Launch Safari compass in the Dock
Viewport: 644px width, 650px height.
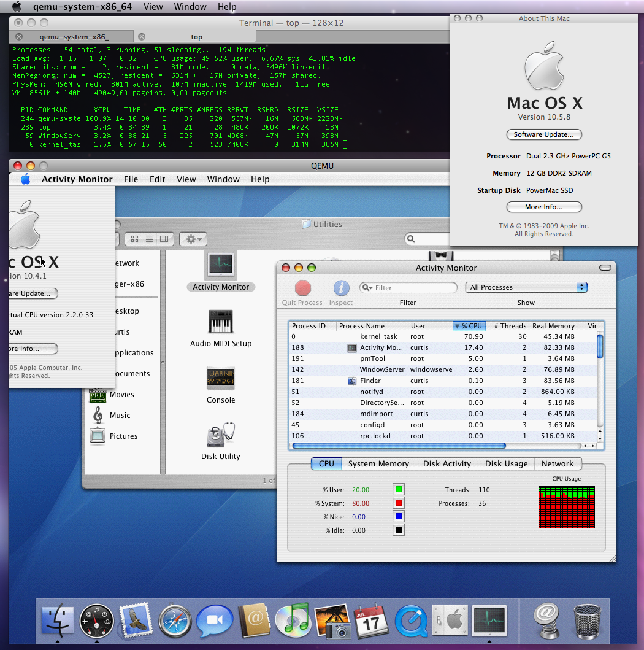point(175,621)
